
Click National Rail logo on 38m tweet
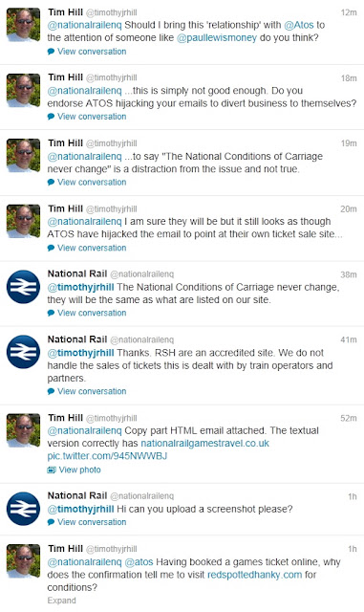click(x=24, y=287)
